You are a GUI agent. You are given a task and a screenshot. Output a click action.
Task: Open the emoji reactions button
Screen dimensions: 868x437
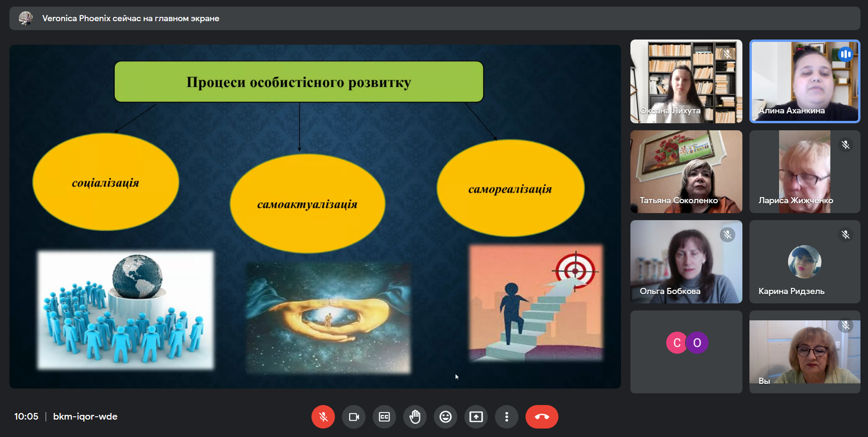pos(446,417)
